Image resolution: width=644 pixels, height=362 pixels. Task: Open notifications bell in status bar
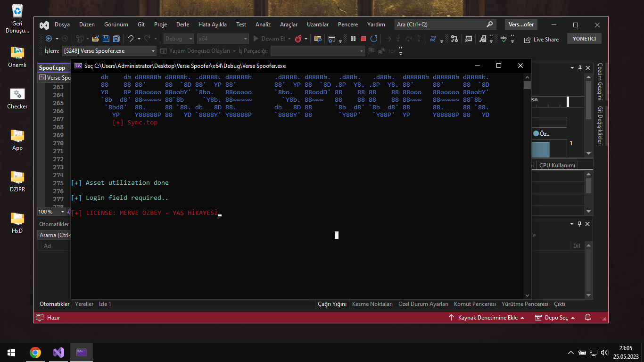click(588, 318)
